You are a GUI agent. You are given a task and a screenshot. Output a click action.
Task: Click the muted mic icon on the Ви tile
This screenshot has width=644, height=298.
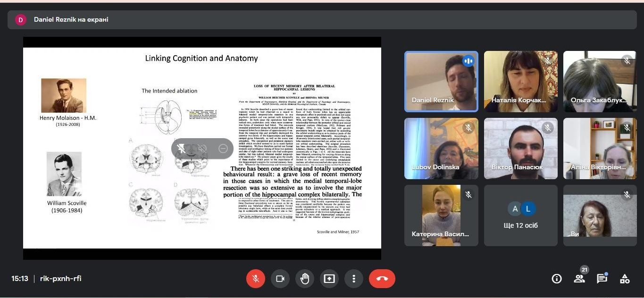627,195
